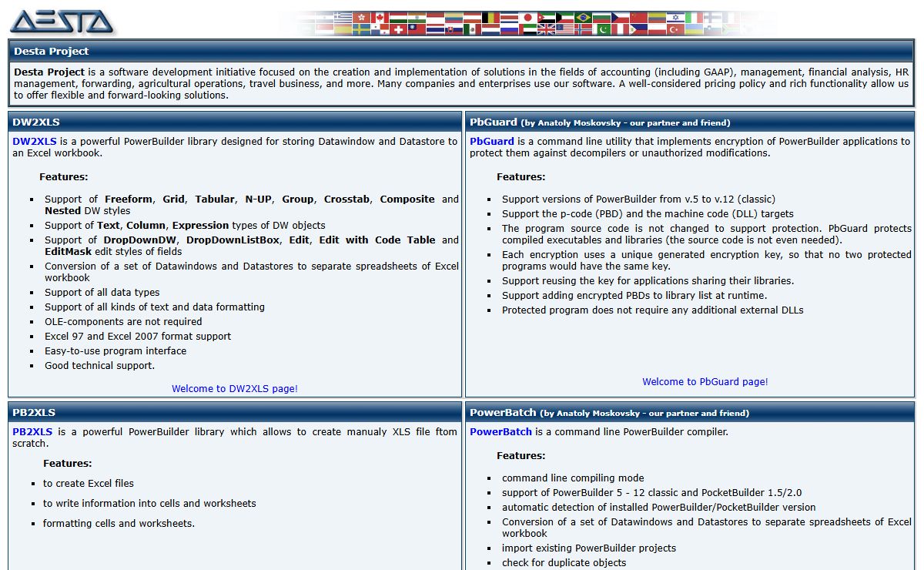Viewport: 924px width, 570px height.
Task: Follow the Welcome to PbGuard page link
Action: pyautogui.click(x=705, y=381)
